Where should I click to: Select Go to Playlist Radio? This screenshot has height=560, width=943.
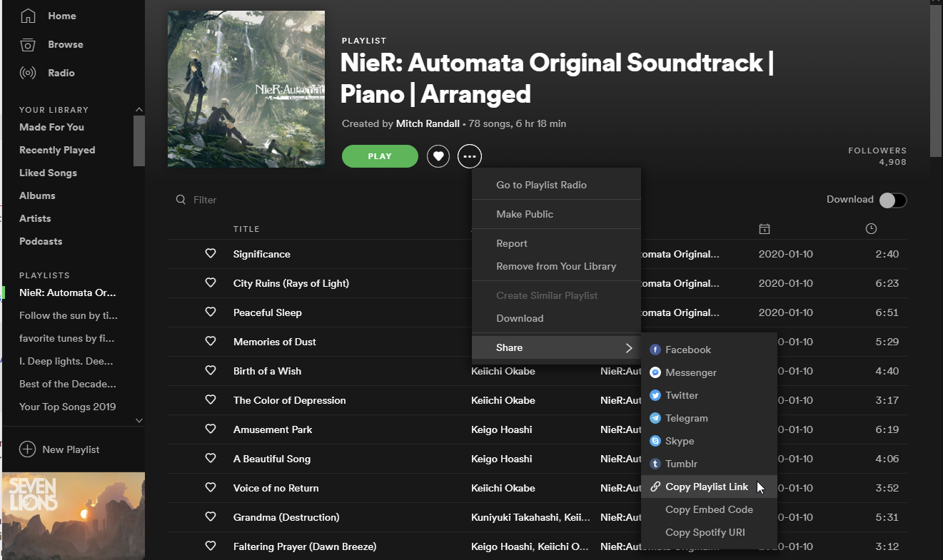[556, 185]
